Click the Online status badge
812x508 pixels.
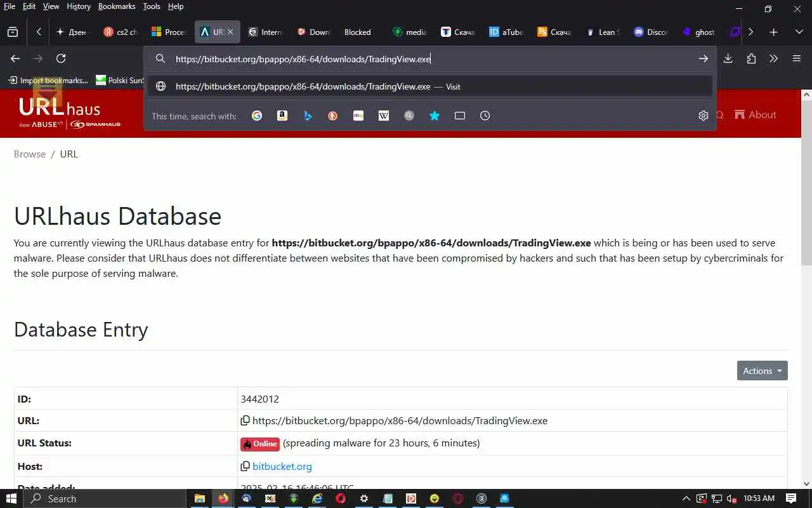(260, 443)
